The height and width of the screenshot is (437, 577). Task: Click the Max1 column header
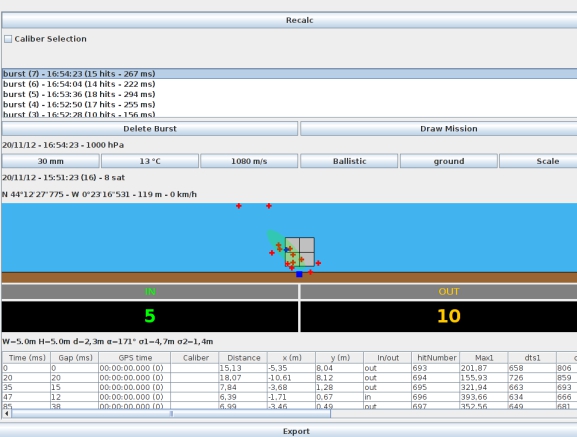coord(484,358)
